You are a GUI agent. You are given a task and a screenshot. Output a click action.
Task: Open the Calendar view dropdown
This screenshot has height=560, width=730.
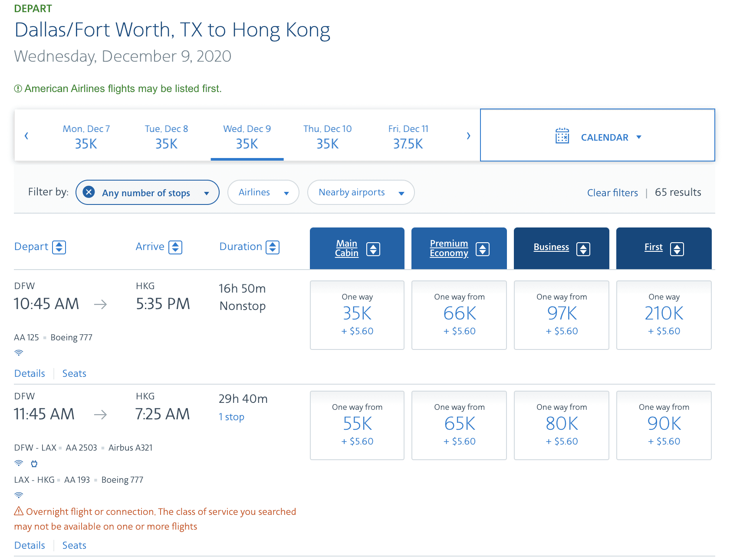(x=598, y=137)
